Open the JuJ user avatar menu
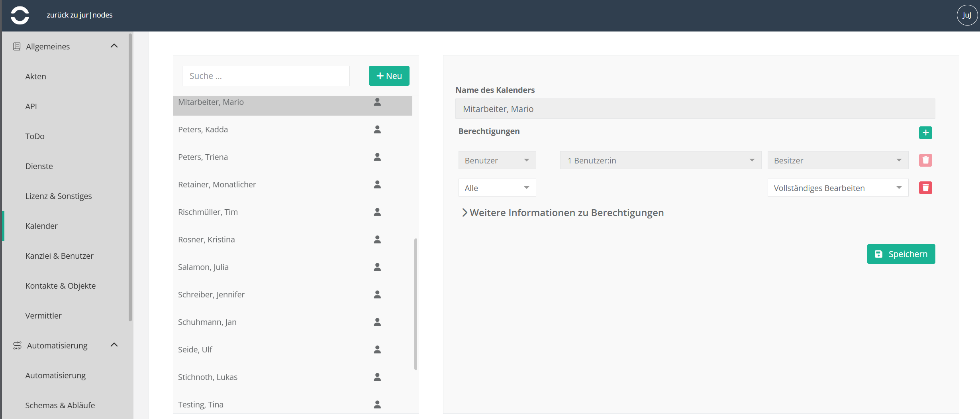The image size is (980, 419). pyautogui.click(x=966, y=16)
